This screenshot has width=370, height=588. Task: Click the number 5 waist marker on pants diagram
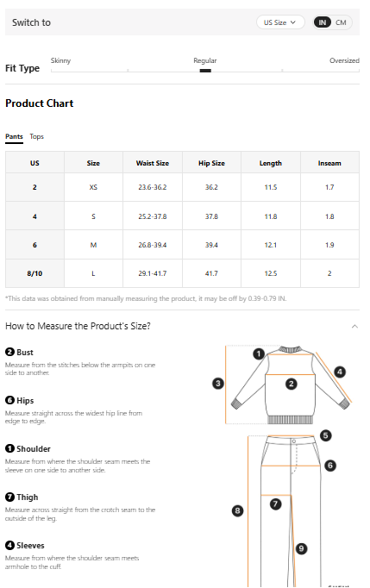coord(325,435)
